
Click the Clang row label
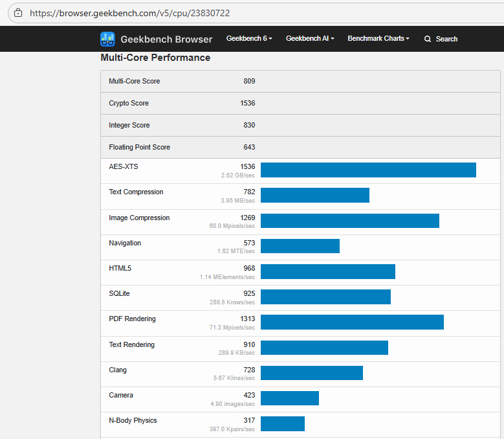(x=118, y=370)
